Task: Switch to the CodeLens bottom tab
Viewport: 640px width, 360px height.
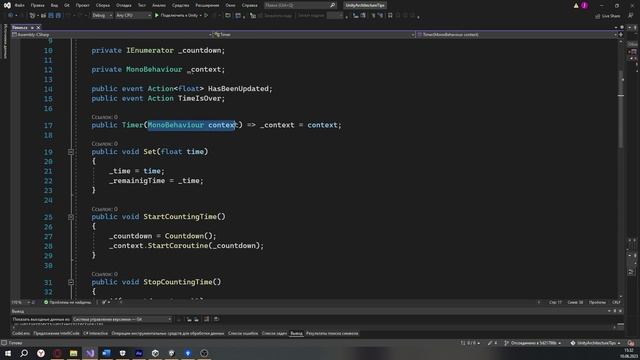Action: click(x=21, y=333)
